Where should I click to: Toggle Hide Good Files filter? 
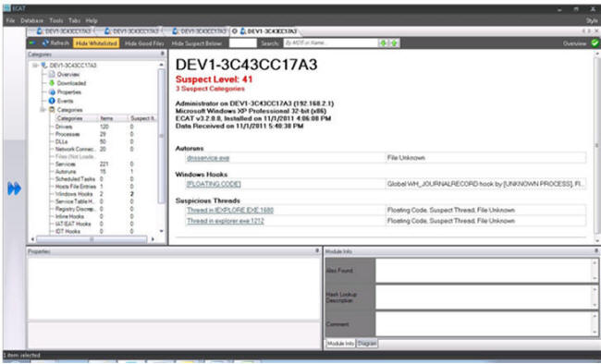tap(144, 43)
